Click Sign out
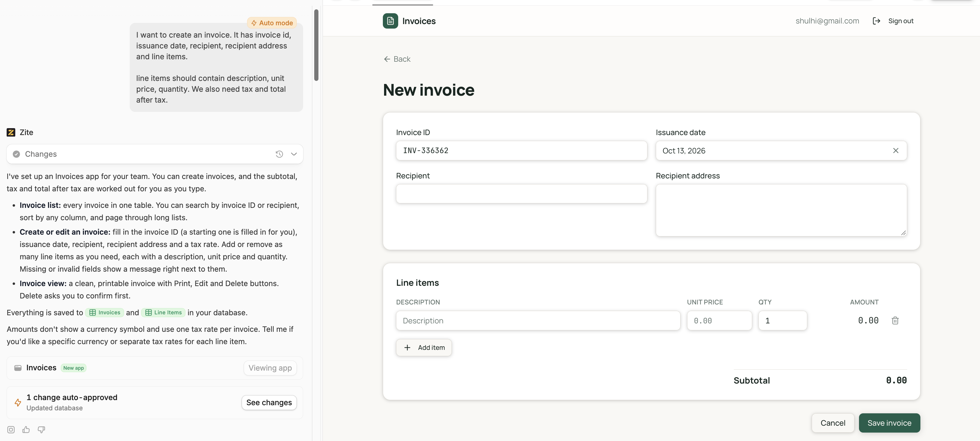 [x=901, y=21]
